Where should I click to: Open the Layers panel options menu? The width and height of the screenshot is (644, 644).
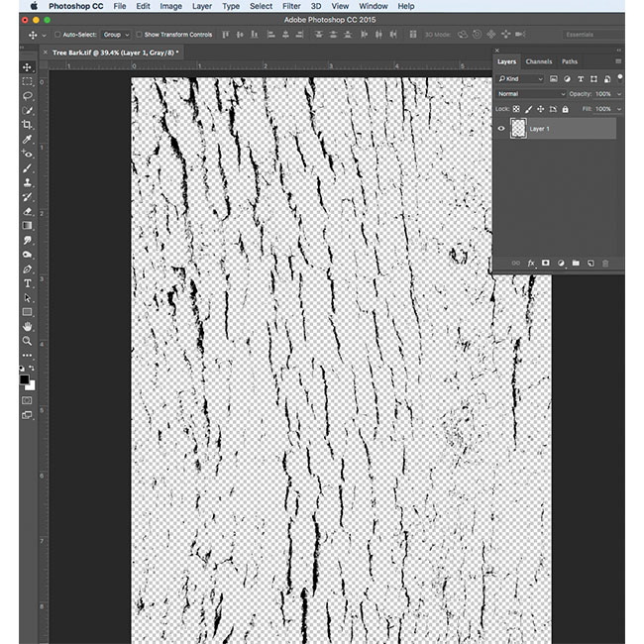tap(618, 61)
